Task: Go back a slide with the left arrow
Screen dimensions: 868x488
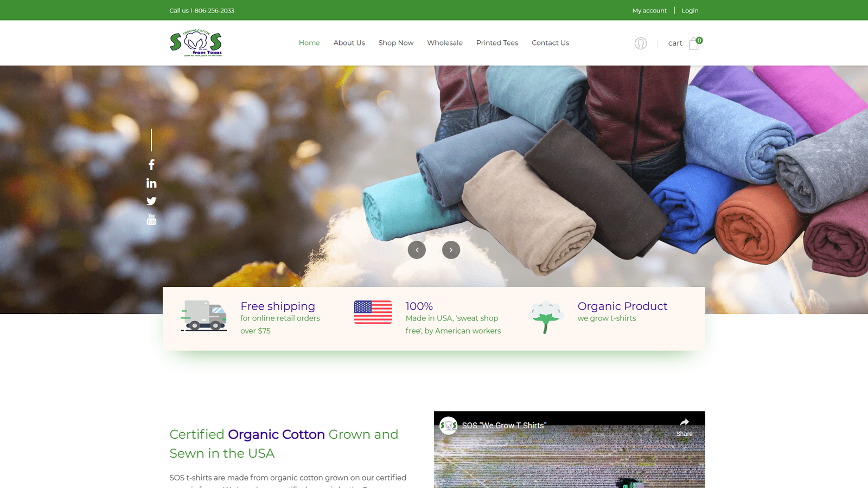Action: click(417, 250)
